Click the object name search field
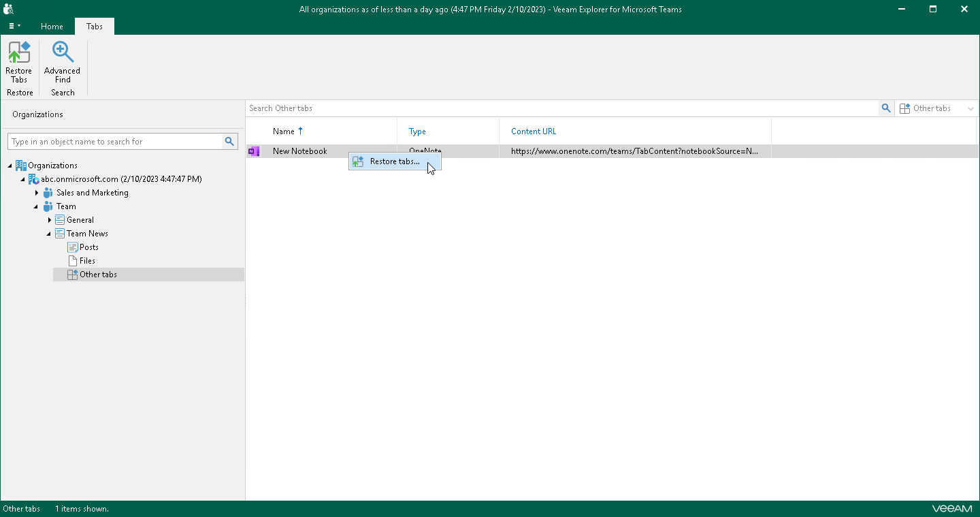 (x=116, y=142)
